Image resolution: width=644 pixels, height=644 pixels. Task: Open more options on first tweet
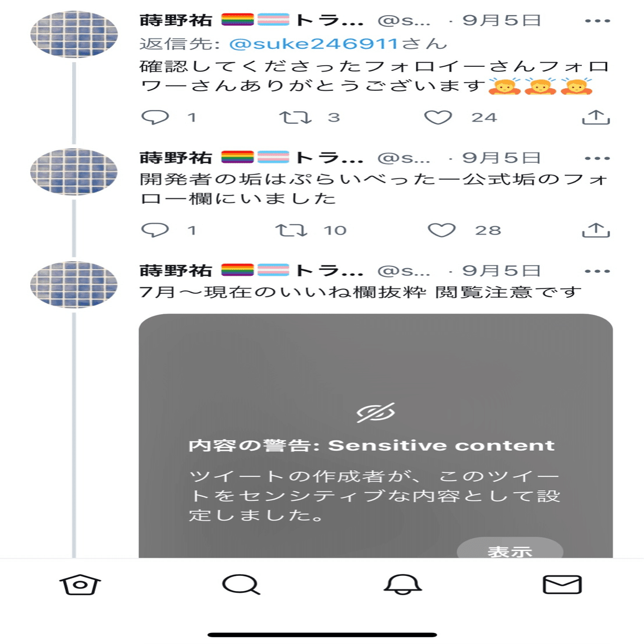(x=597, y=20)
